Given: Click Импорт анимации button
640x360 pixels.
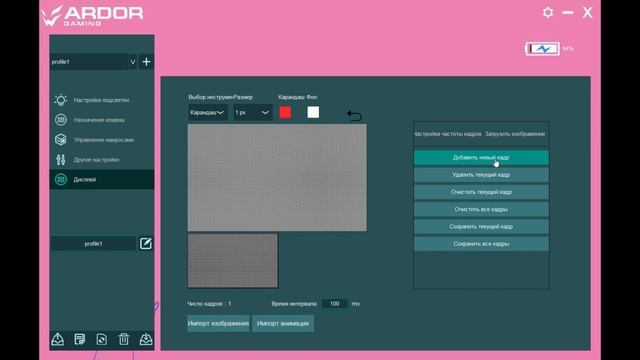Looking at the screenshot, I should 283,323.
